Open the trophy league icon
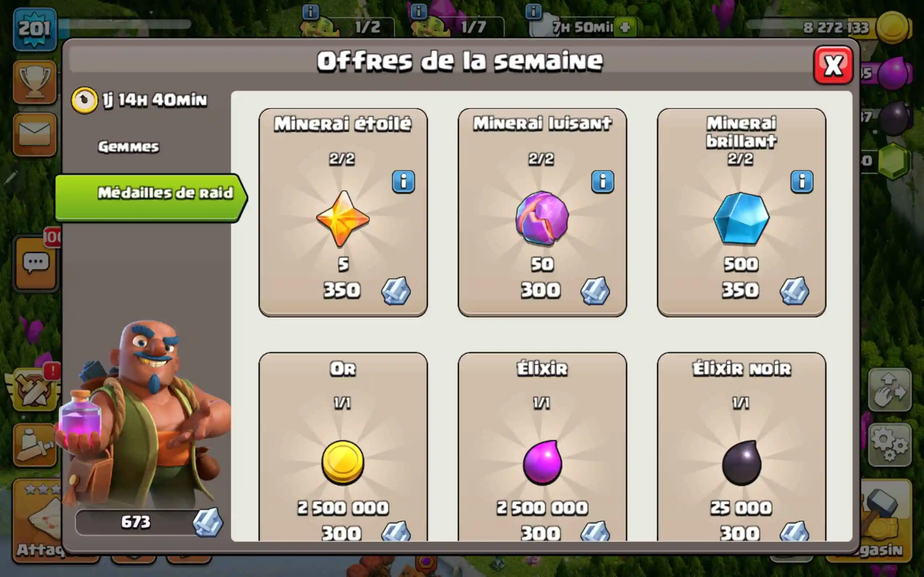924x577 pixels. tap(35, 82)
